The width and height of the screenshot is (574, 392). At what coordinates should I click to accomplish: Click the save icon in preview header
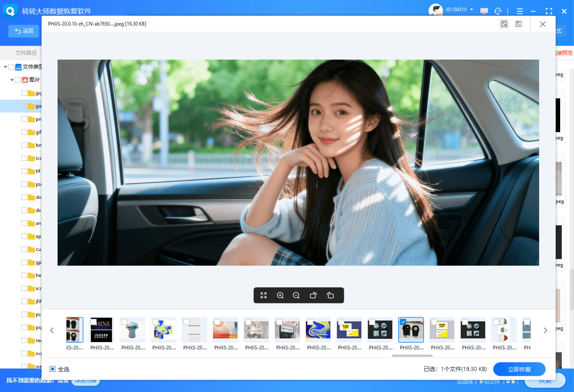pos(519,24)
